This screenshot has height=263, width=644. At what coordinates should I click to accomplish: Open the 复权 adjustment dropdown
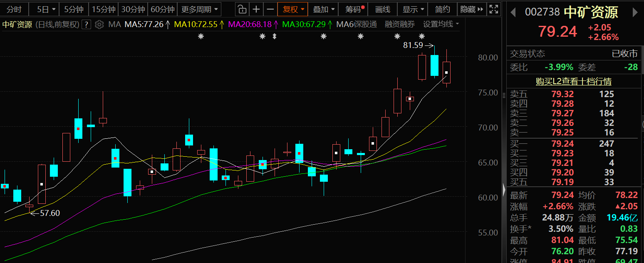pos(293,9)
